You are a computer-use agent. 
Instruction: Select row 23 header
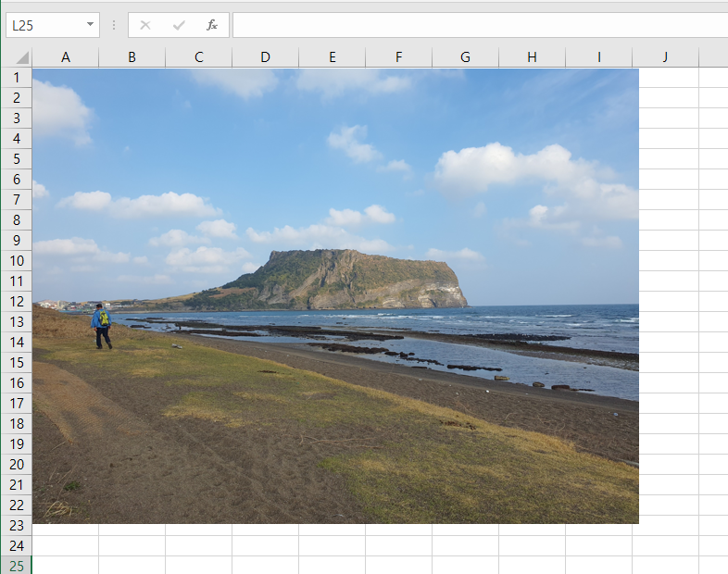coord(17,525)
